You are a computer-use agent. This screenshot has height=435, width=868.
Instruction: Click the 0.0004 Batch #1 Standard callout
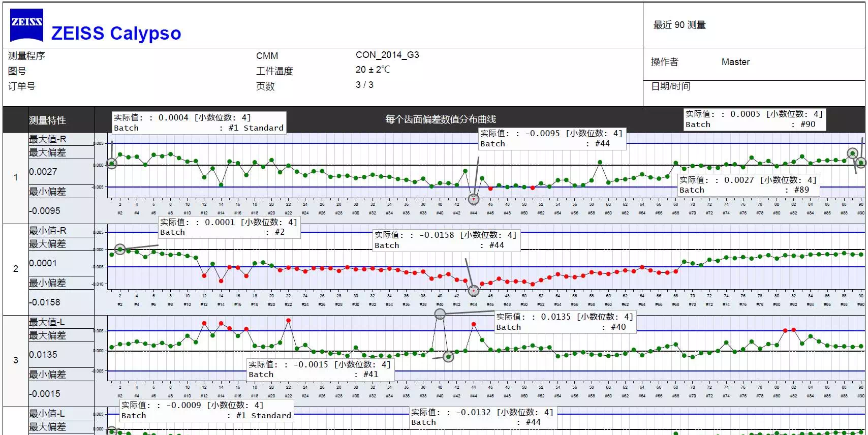click(x=199, y=122)
